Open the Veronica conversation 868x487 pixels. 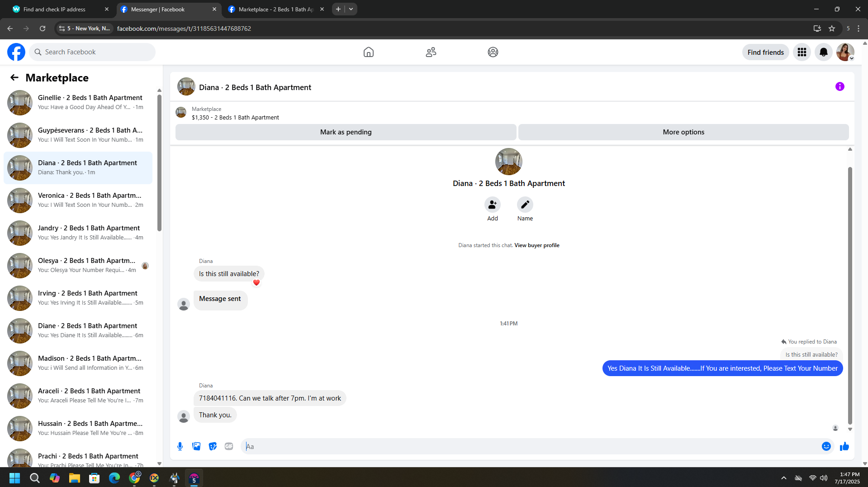click(78, 201)
